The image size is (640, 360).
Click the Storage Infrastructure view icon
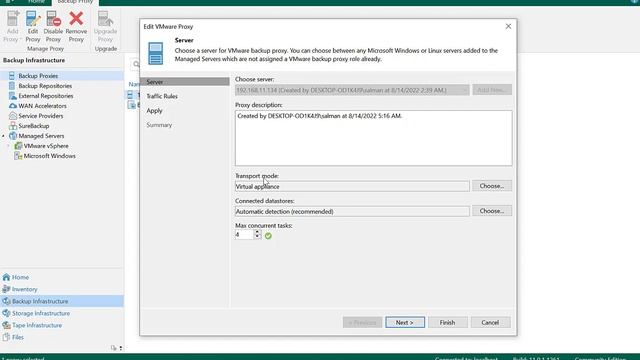coord(6,313)
